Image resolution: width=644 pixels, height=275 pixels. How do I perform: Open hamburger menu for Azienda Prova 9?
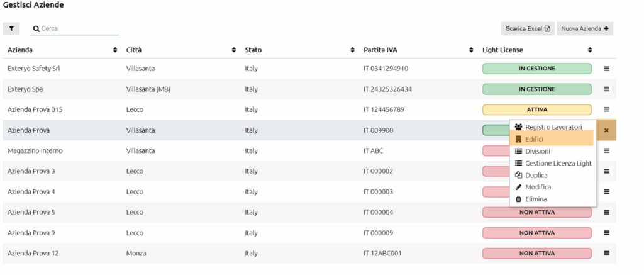pos(606,233)
